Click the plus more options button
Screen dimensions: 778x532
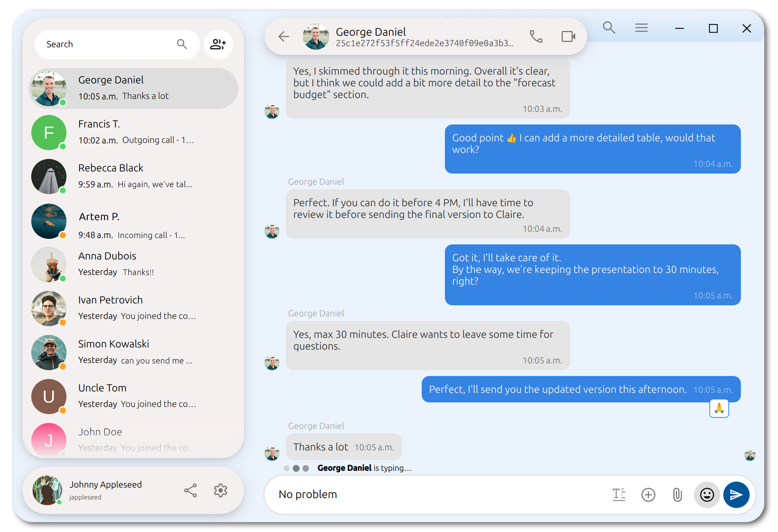[648, 494]
